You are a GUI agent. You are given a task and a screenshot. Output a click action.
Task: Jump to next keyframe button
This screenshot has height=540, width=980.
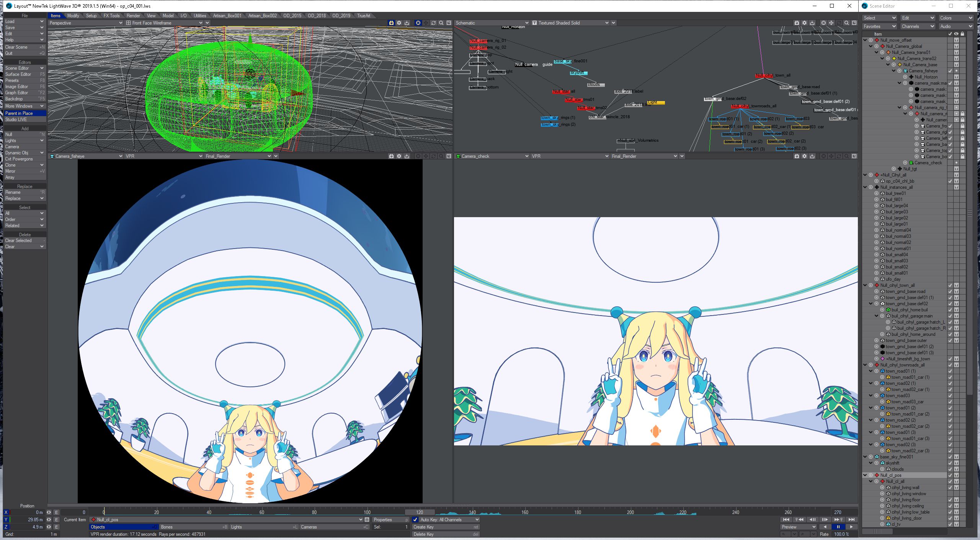click(838, 520)
